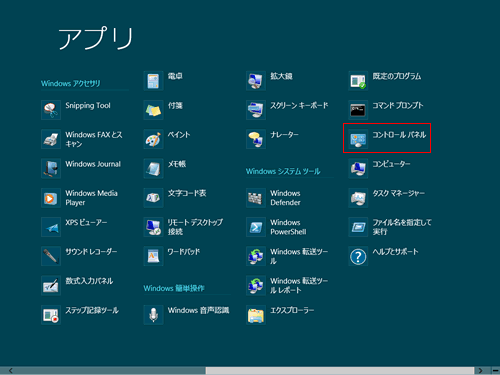Launch リモート デスクトップ接続 icon
This screenshot has width=500, height=375.
(x=153, y=227)
